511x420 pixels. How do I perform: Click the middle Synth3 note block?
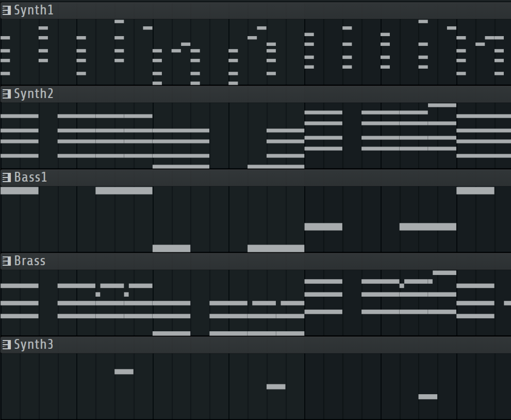coord(276,387)
